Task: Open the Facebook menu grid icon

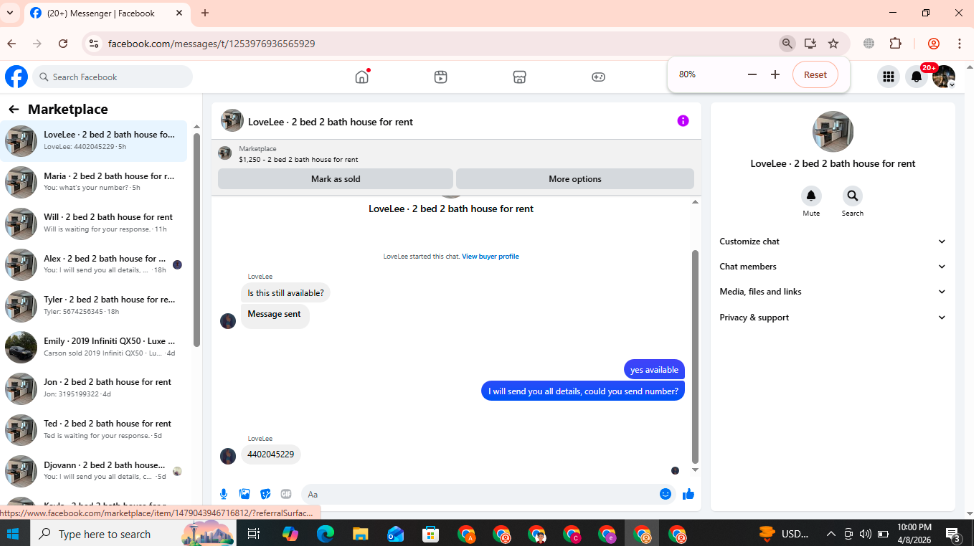Action: tap(888, 76)
